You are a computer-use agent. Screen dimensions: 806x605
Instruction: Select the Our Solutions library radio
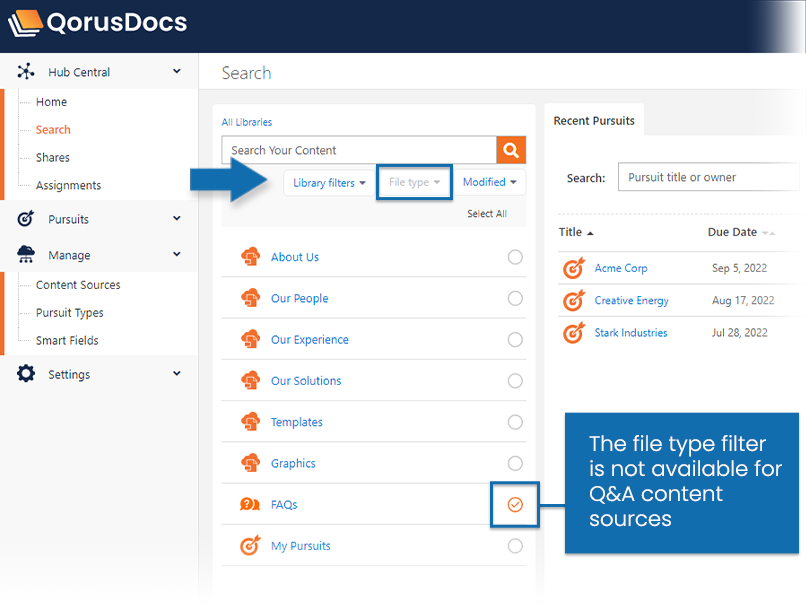pos(515,380)
